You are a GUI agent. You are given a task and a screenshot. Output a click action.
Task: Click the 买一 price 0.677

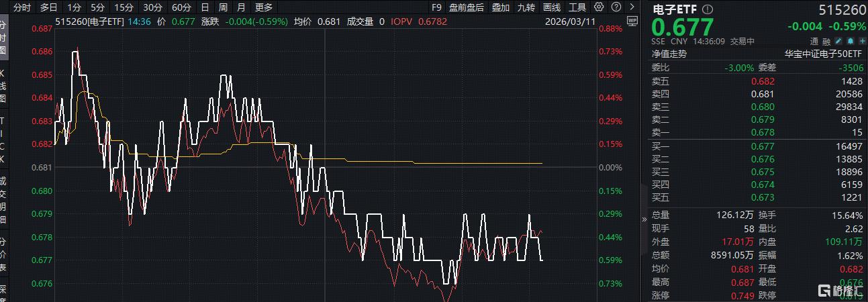(763, 146)
